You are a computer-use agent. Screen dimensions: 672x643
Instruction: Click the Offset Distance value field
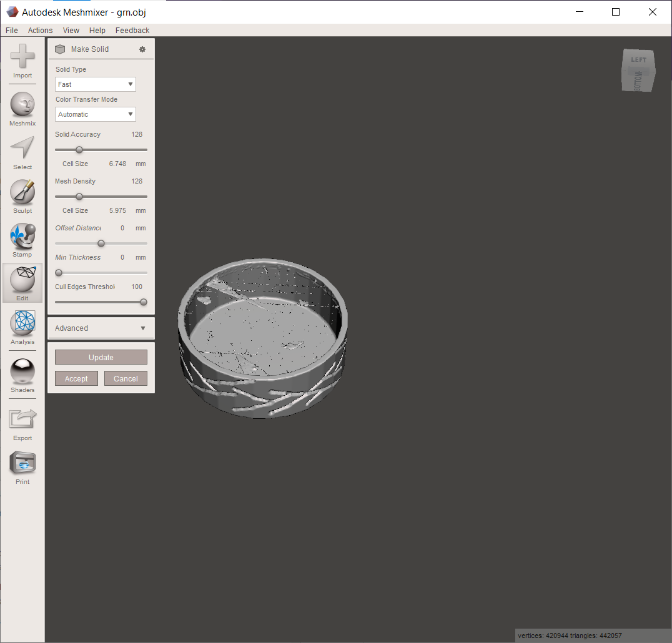point(122,228)
